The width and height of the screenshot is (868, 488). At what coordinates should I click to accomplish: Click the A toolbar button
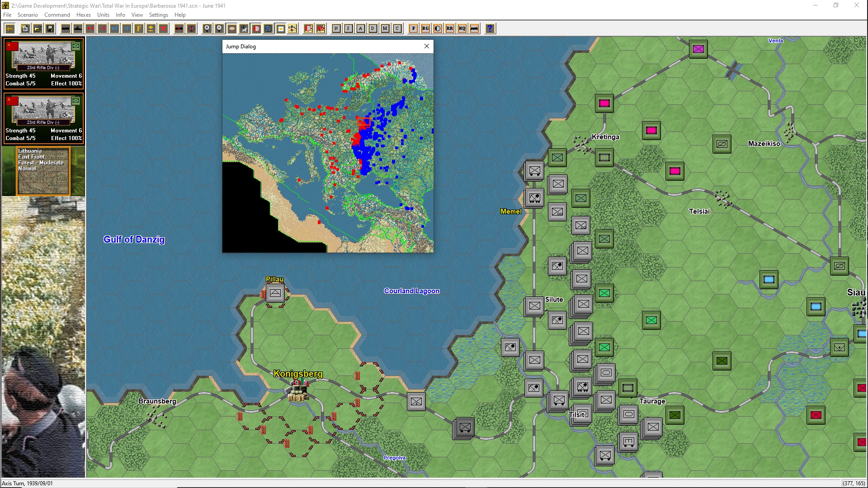(361, 28)
